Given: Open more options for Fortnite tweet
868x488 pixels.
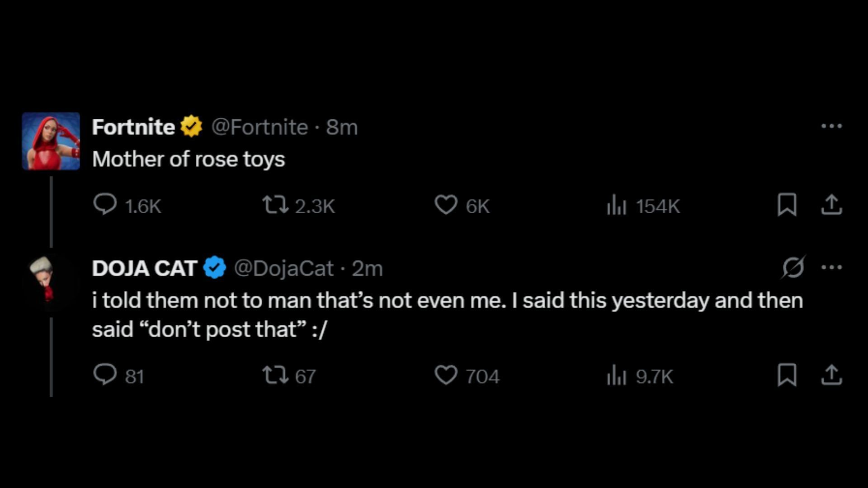Looking at the screenshot, I should tap(831, 126).
